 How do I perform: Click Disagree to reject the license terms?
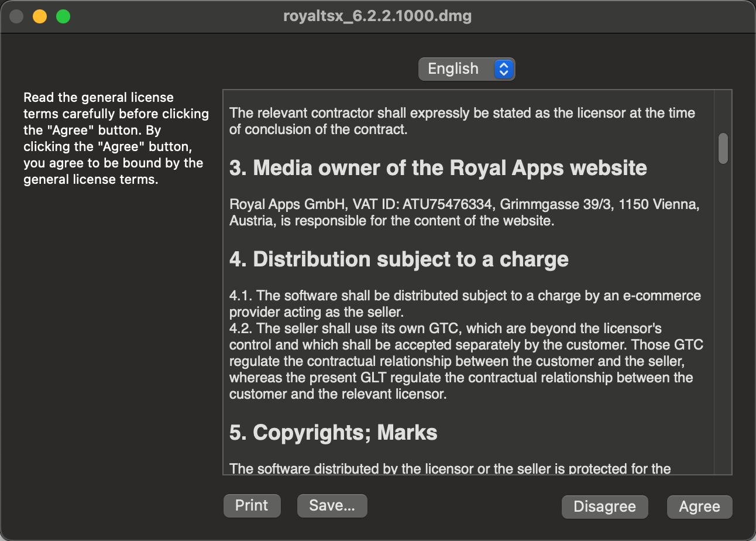(604, 506)
